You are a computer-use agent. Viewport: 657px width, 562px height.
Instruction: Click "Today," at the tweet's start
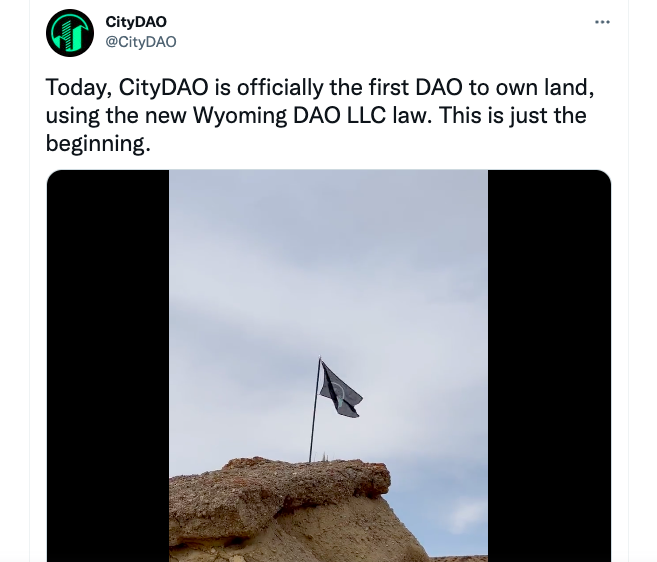pos(79,88)
